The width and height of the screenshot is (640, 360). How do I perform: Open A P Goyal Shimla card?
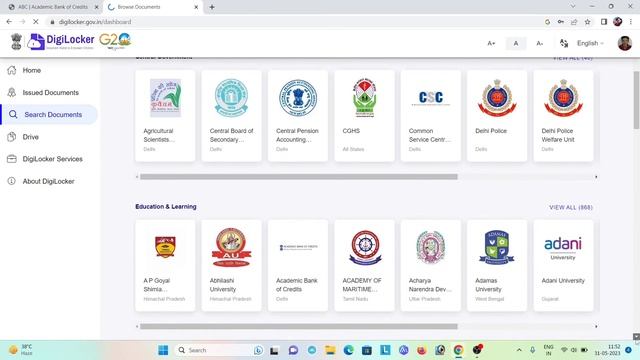click(x=165, y=266)
